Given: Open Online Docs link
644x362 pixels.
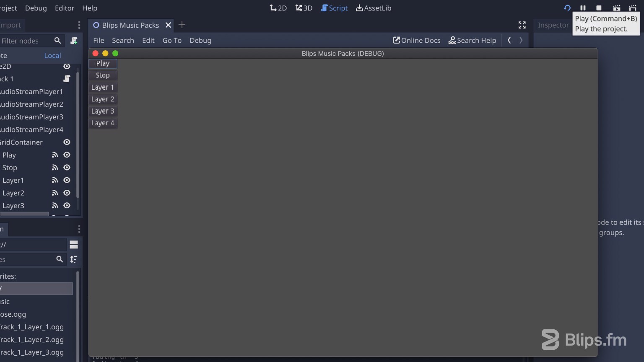Looking at the screenshot, I should pyautogui.click(x=416, y=40).
